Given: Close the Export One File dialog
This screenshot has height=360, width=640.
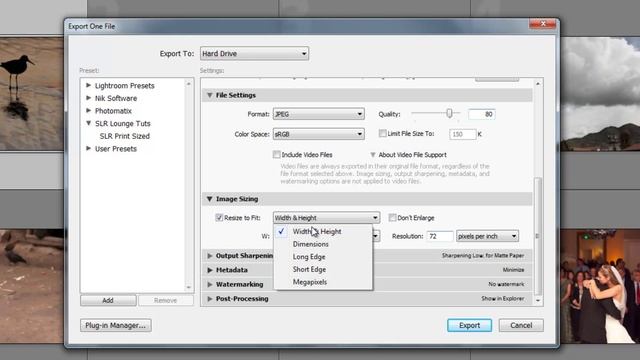Looking at the screenshot, I should [x=542, y=24].
